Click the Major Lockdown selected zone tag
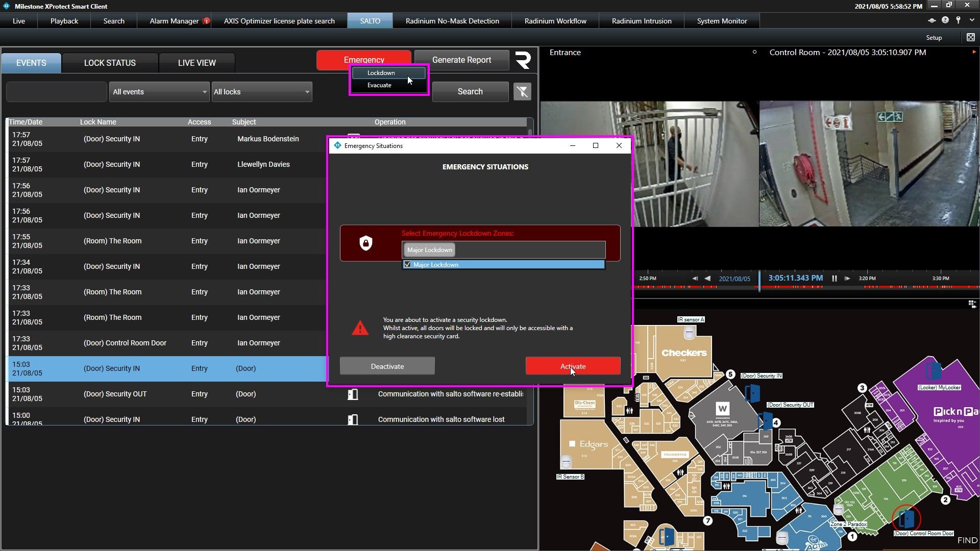The image size is (980, 551). 429,250
